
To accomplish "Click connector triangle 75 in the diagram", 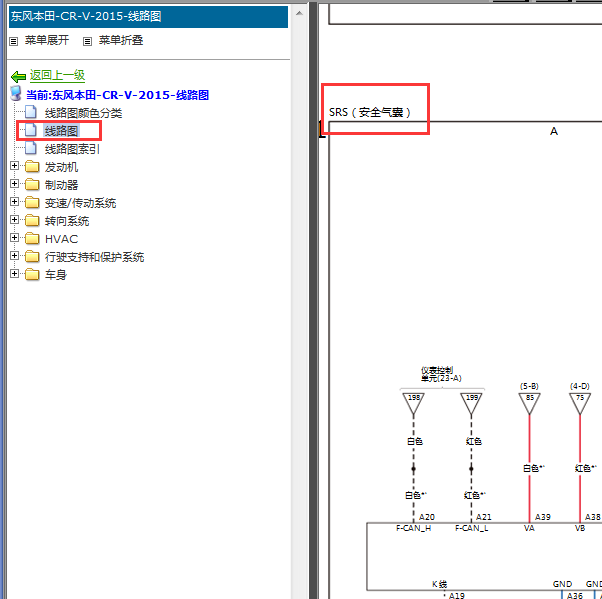I will [x=580, y=402].
